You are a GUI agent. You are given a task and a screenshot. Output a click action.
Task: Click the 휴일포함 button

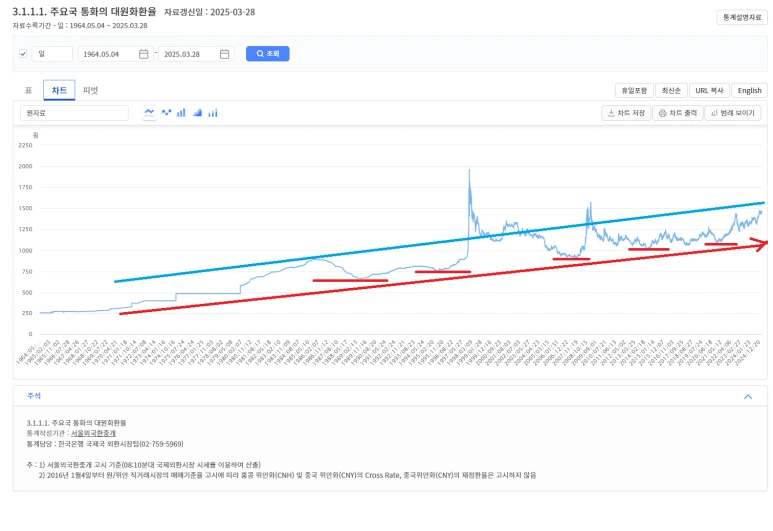(634, 91)
